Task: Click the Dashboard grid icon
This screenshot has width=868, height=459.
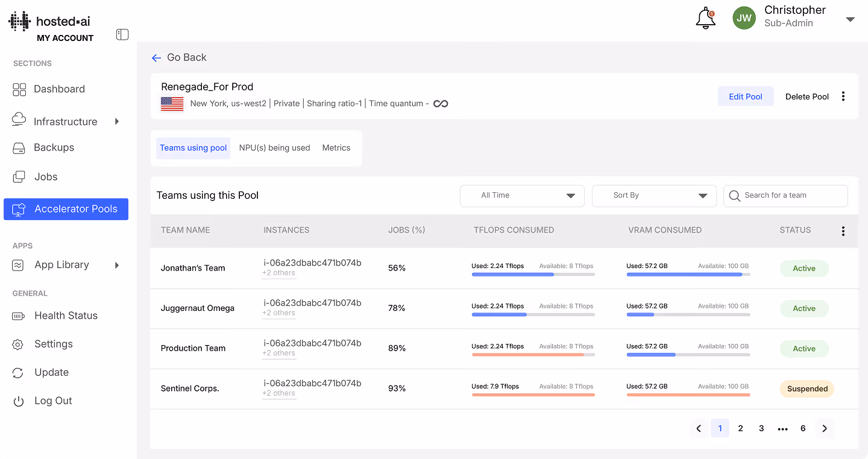Action: point(19,90)
